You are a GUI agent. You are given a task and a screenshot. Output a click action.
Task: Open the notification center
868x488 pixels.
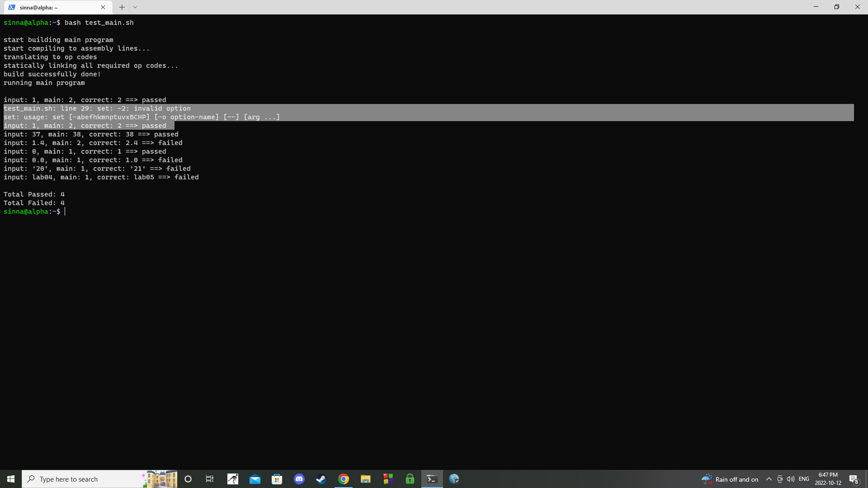click(x=854, y=479)
